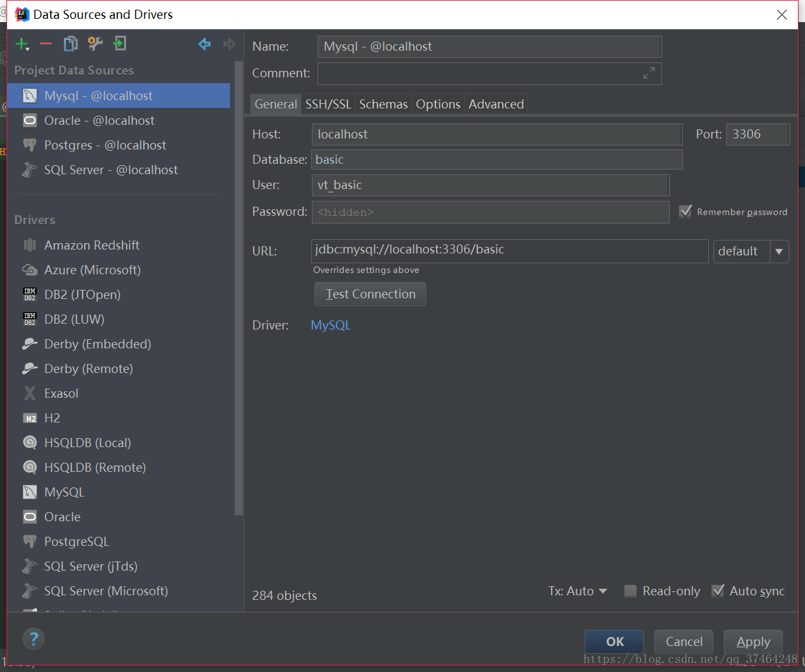Switch to the Schemas tab
Screen dimensions: 805x672
click(x=383, y=104)
